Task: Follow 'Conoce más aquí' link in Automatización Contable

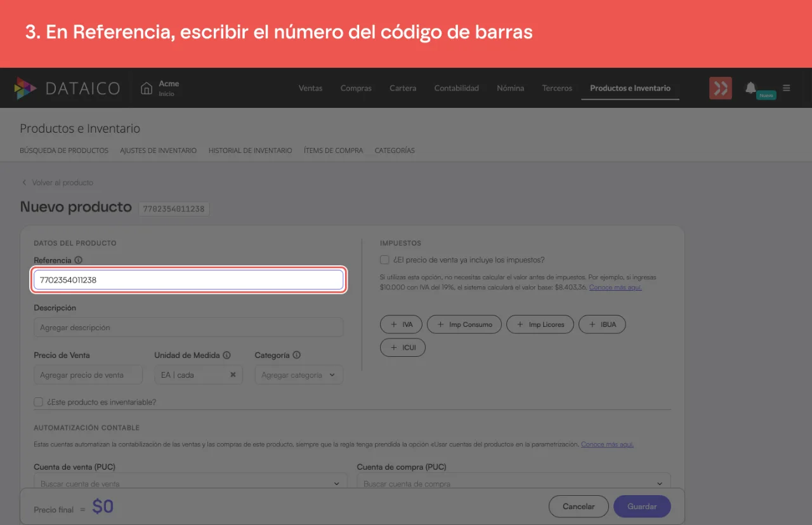Action: coord(607,444)
